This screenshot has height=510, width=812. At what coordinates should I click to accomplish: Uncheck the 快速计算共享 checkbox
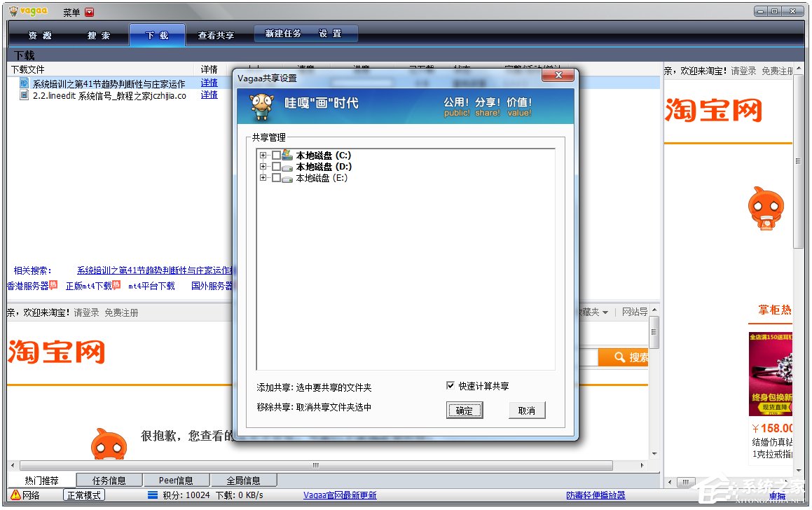tap(450, 385)
